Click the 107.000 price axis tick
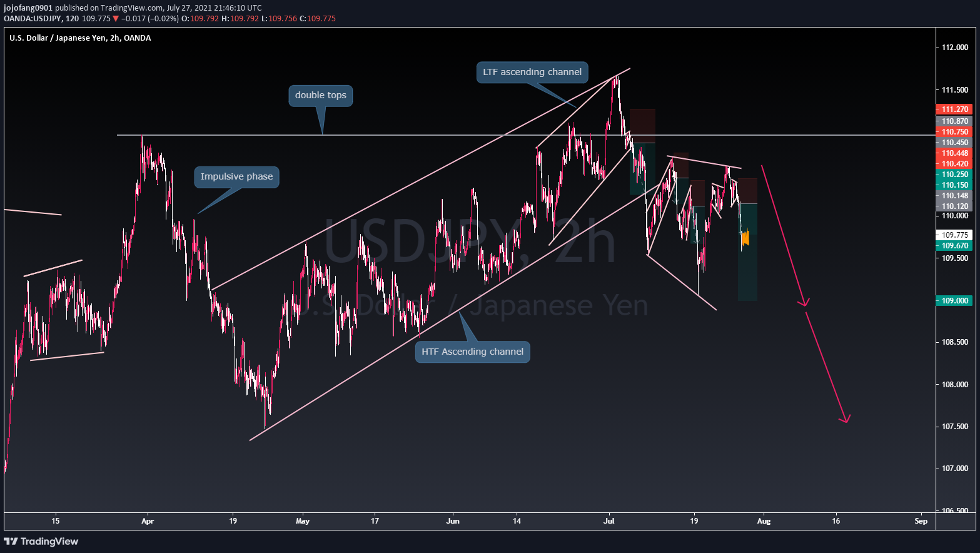Image resolution: width=980 pixels, height=553 pixels. point(954,468)
